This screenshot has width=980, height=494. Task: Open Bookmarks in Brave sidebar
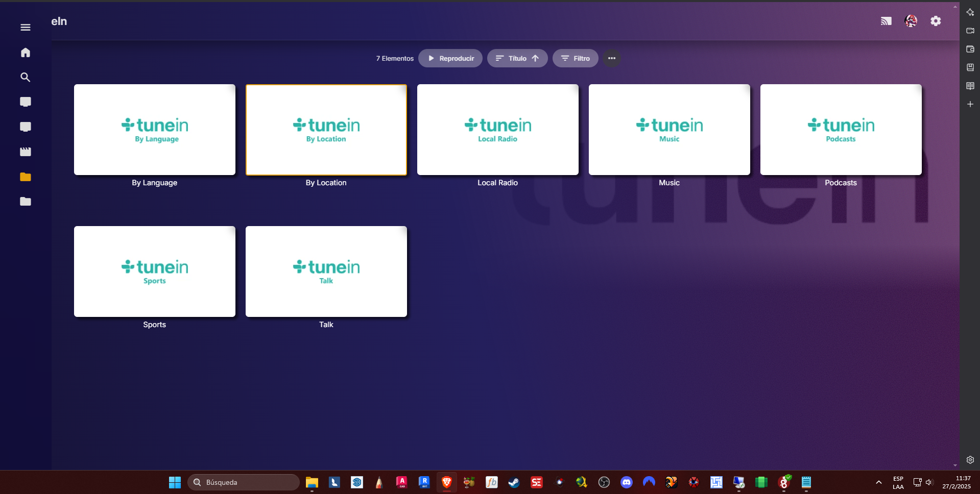[x=970, y=67]
